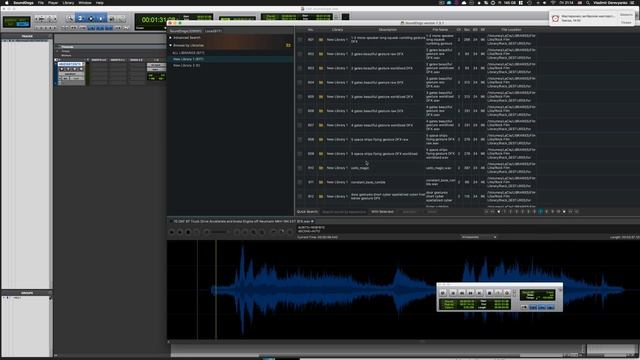640x360 pixels.
Task: Sort table by Description column header
Action: 387,30
